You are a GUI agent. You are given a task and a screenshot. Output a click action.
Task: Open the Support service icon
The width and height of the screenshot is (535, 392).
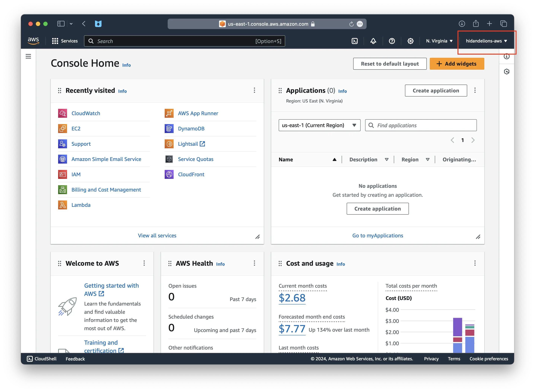pyautogui.click(x=62, y=144)
